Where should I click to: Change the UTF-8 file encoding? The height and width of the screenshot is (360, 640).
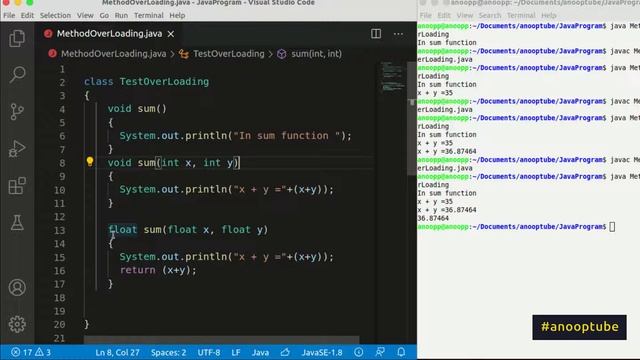coord(209,352)
